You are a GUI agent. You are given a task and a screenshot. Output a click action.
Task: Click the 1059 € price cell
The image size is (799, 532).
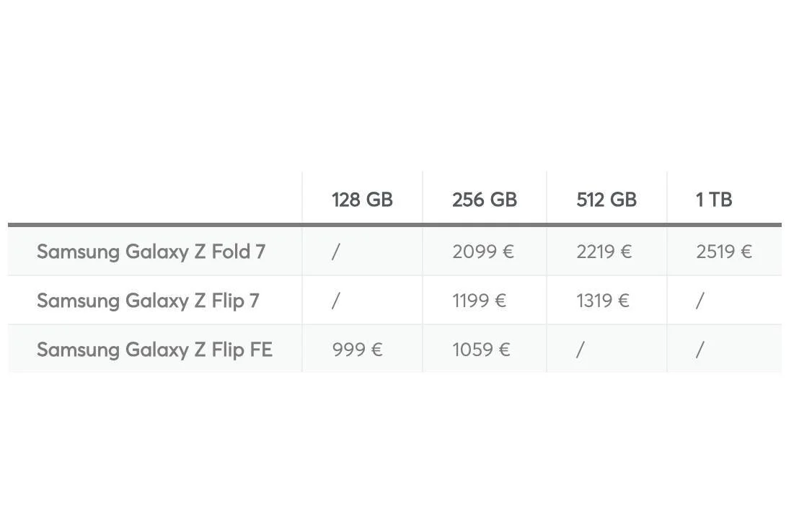481,350
